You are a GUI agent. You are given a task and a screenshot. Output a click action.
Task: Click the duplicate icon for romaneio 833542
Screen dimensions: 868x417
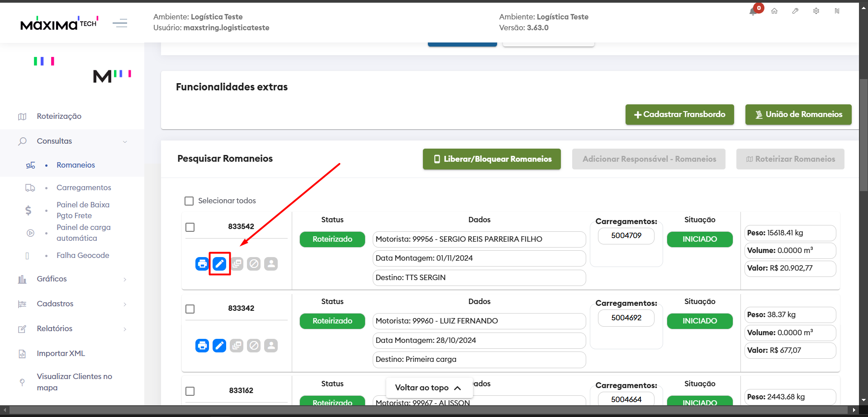click(237, 264)
